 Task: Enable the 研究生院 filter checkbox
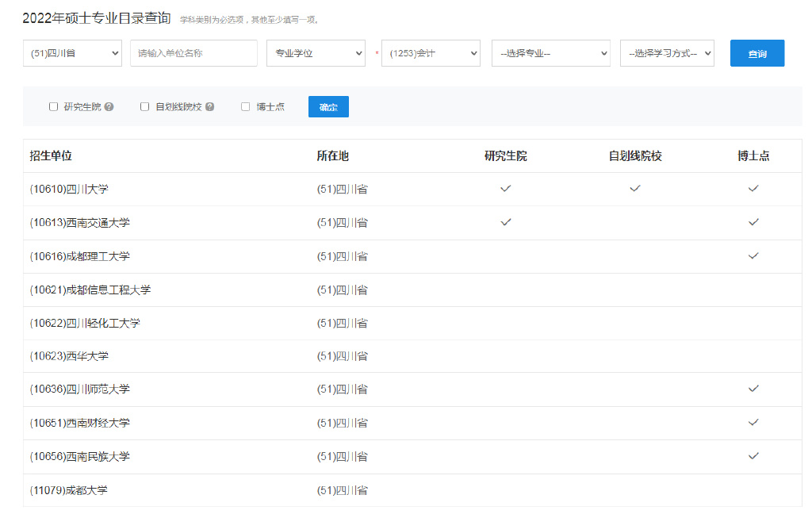(53, 106)
